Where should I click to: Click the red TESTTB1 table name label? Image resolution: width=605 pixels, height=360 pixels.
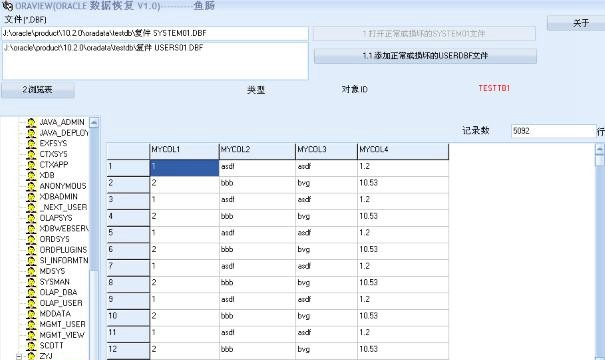[494, 88]
